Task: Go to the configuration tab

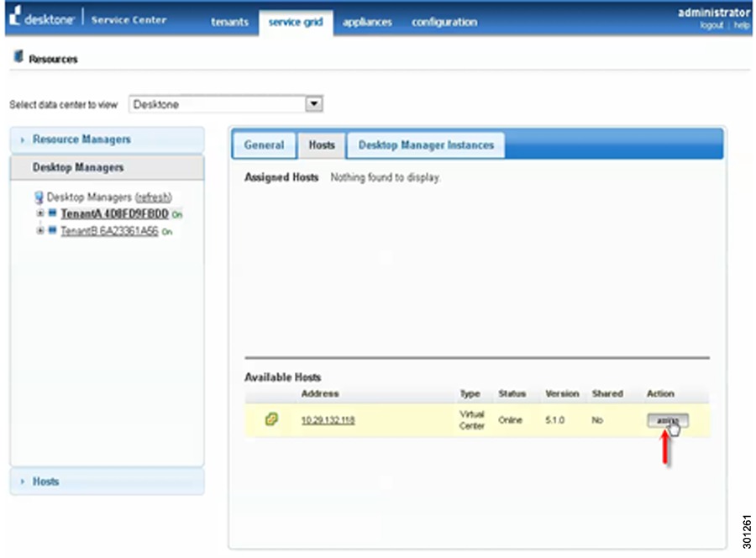Action: 444,22
